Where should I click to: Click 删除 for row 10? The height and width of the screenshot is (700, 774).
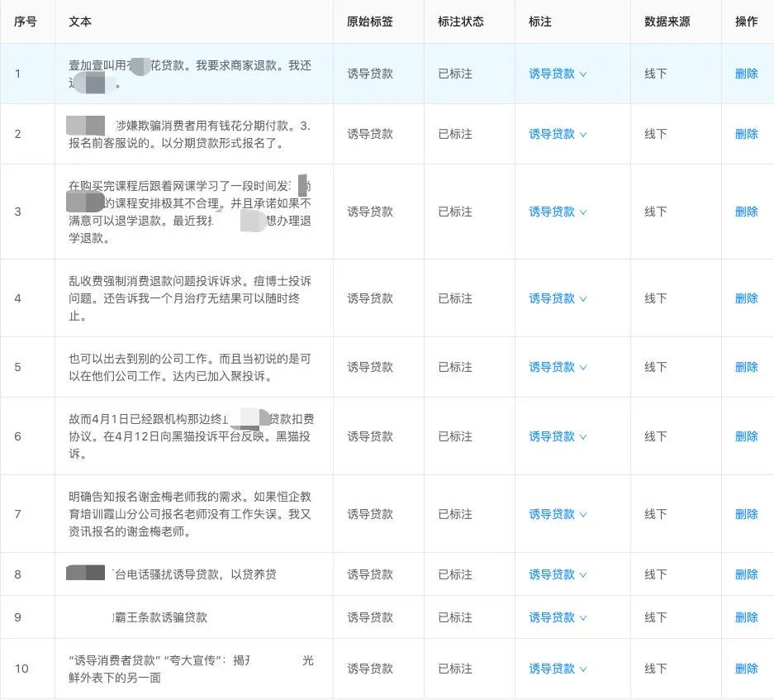coord(747,669)
